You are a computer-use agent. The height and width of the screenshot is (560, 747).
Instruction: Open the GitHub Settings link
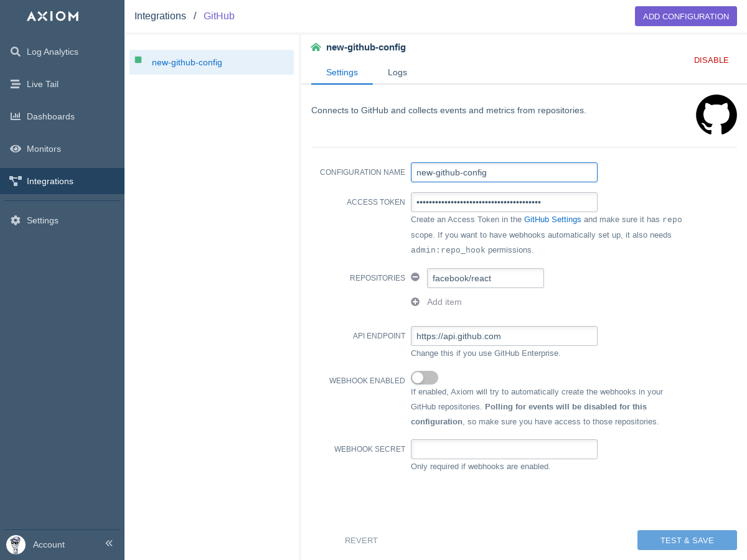(x=552, y=220)
